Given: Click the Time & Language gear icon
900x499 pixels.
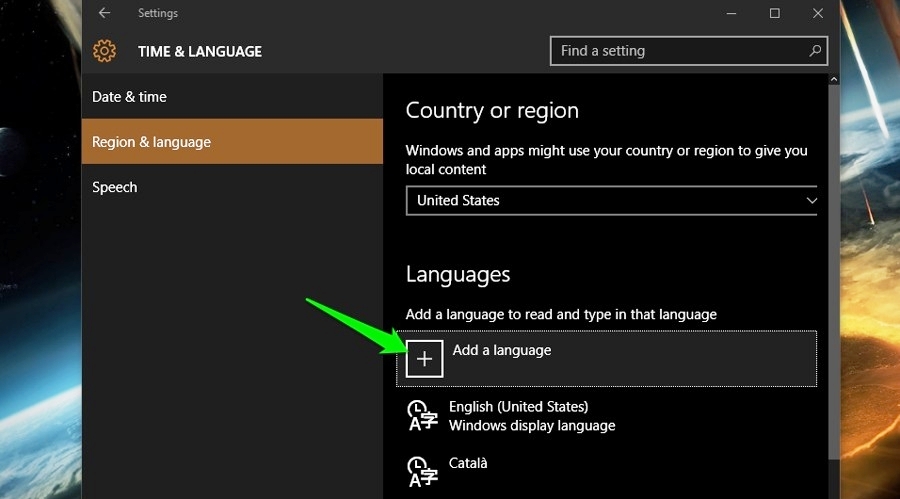Looking at the screenshot, I should pyautogui.click(x=104, y=51).
